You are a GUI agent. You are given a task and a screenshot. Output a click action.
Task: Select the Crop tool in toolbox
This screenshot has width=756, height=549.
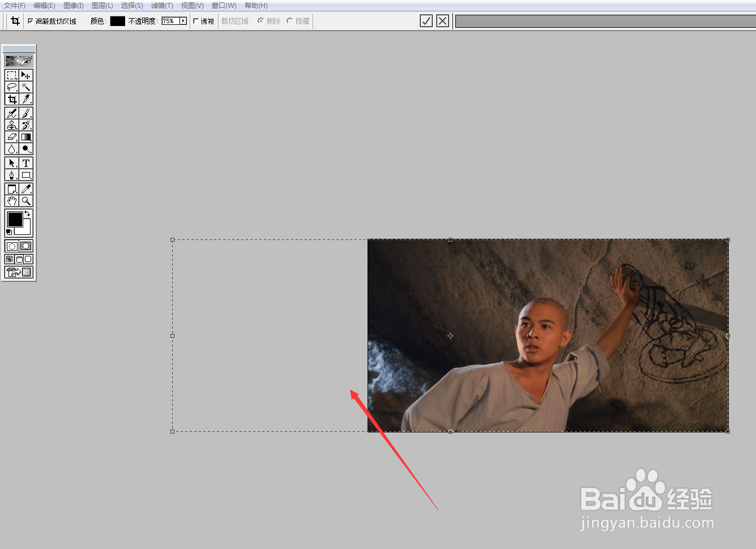coord(12,99)
